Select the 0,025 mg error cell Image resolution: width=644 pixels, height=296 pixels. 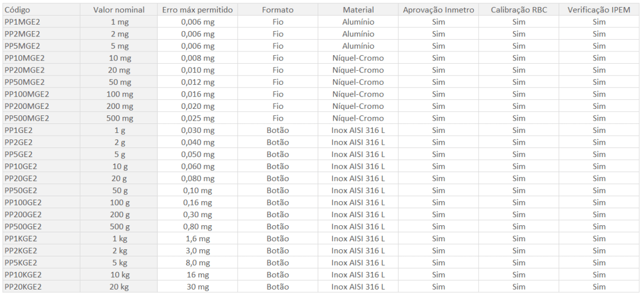point(197,118)
